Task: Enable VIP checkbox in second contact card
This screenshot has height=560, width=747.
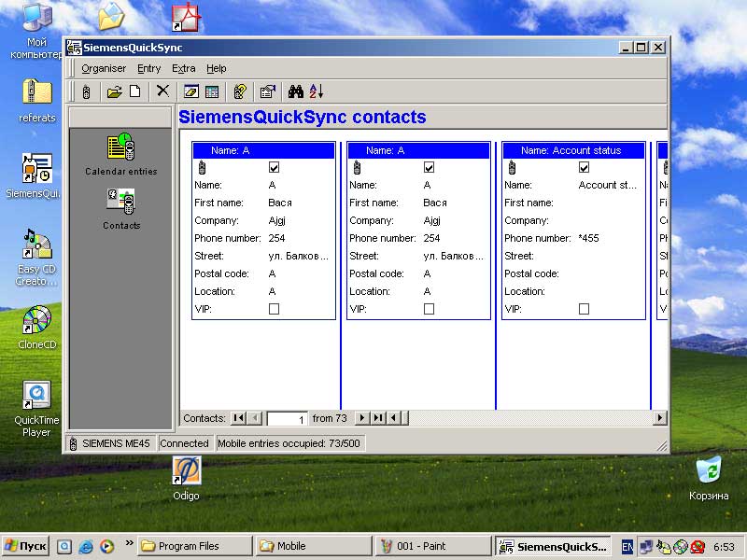Action: [x=429, y=309]
